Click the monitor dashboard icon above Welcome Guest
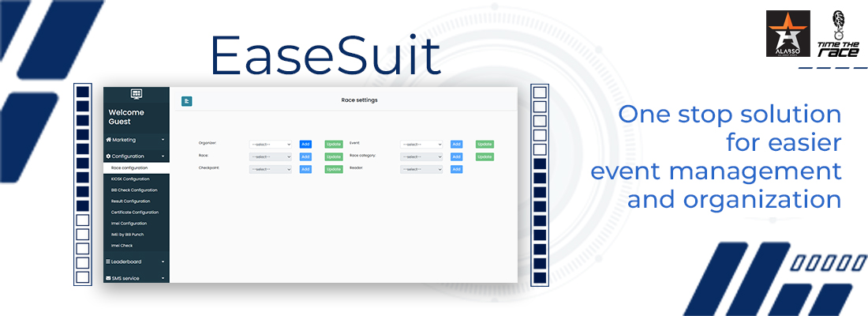 137,94
